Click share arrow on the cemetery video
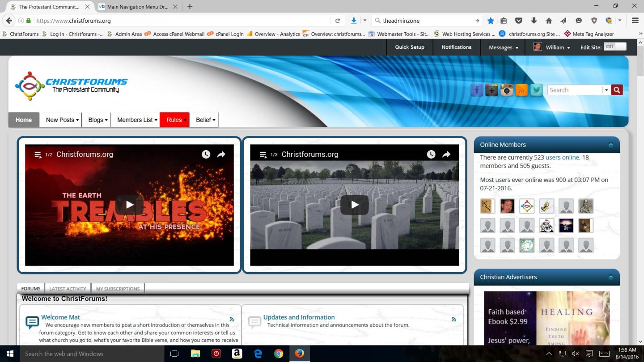This screenshot has width=644, height=362. click(446, 154)
